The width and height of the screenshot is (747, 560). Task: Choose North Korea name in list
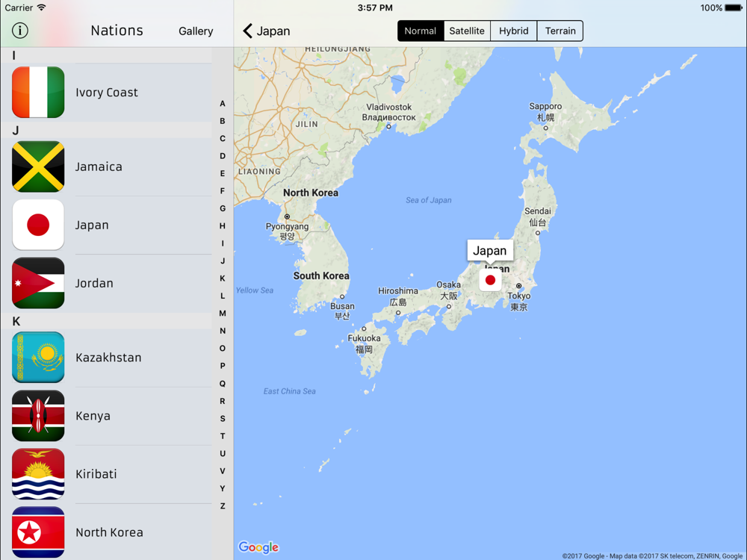[109, 532]
